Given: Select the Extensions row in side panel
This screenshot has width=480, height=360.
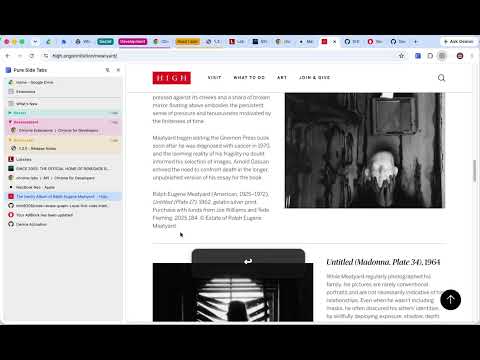Looking at the screenshot, I should click(63, 92).
